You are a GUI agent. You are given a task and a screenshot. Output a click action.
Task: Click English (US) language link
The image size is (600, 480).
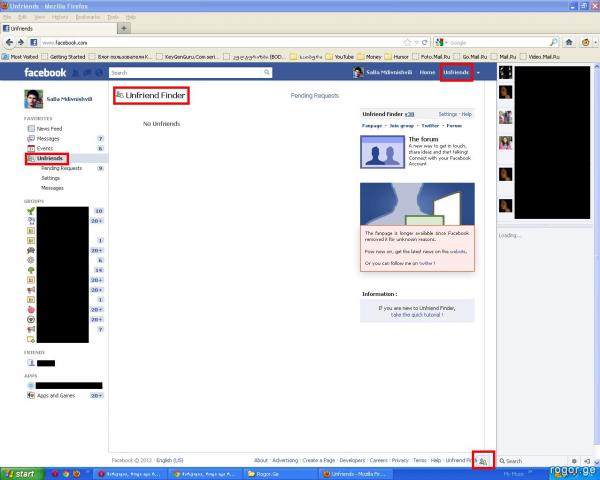tap(170, 460)
